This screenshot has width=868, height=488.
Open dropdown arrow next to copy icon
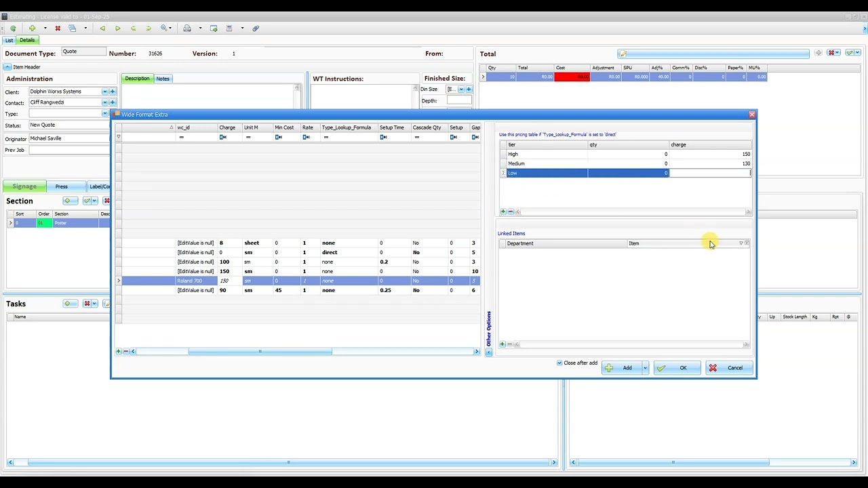coord(85,28)
